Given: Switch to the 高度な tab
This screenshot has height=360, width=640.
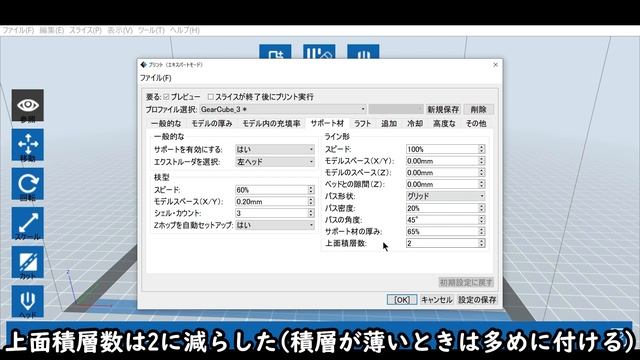Looking at the screenshot, I should click(x=444, y=123).
